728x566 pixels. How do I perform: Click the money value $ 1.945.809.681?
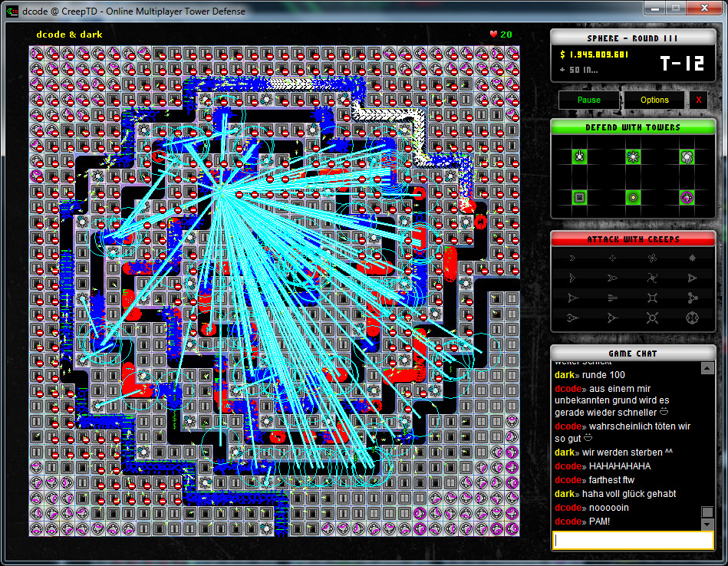coord(595,54)
